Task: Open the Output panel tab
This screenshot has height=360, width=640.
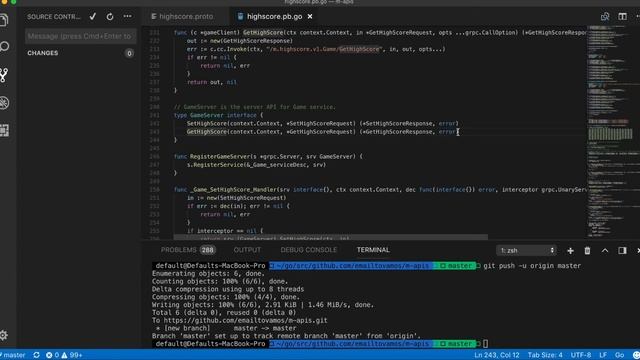Action: [x=247, y=250]
